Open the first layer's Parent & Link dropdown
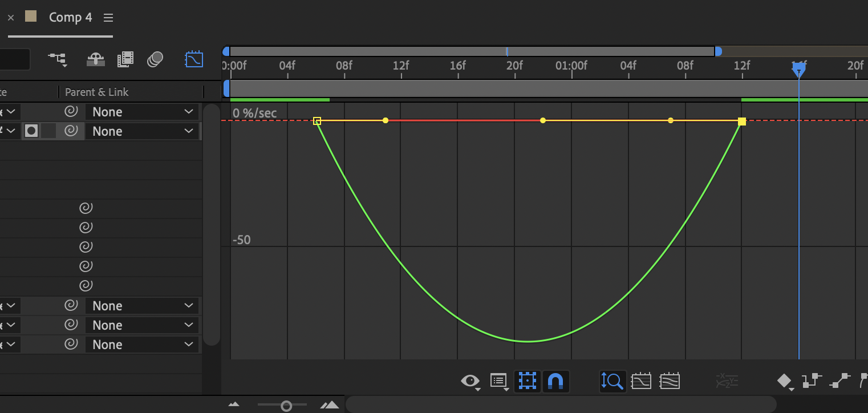The width and height of the screenshot is (868, 413). (141, 111)
